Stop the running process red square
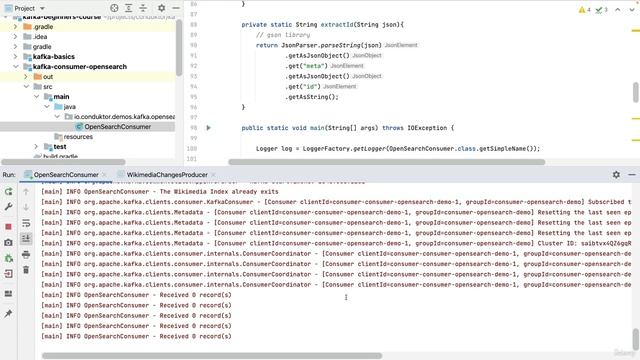Image resolution: width=640 pixels, height=360 pixels. click(8, 227)
